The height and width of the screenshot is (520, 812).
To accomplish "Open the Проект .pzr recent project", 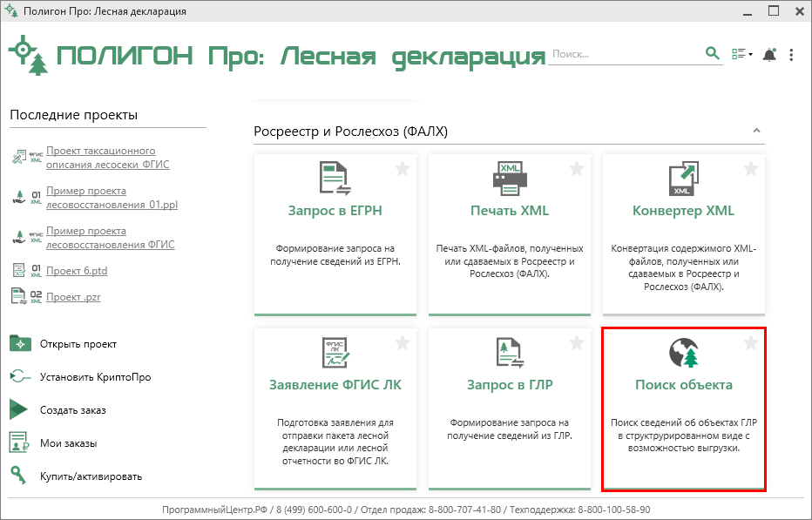I will [x=73, y=297].
